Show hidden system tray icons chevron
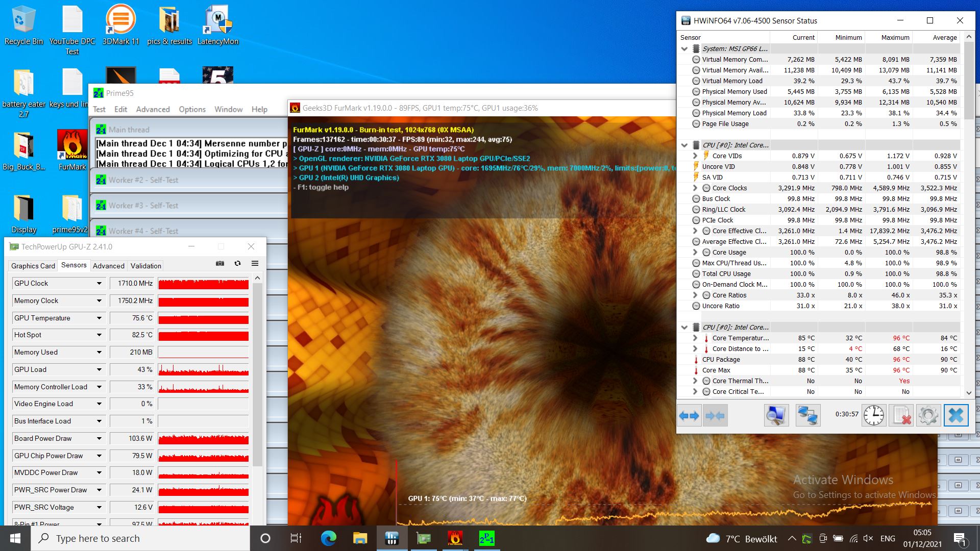Viewport: 980px width, 551px height. (x=792, y=539)
